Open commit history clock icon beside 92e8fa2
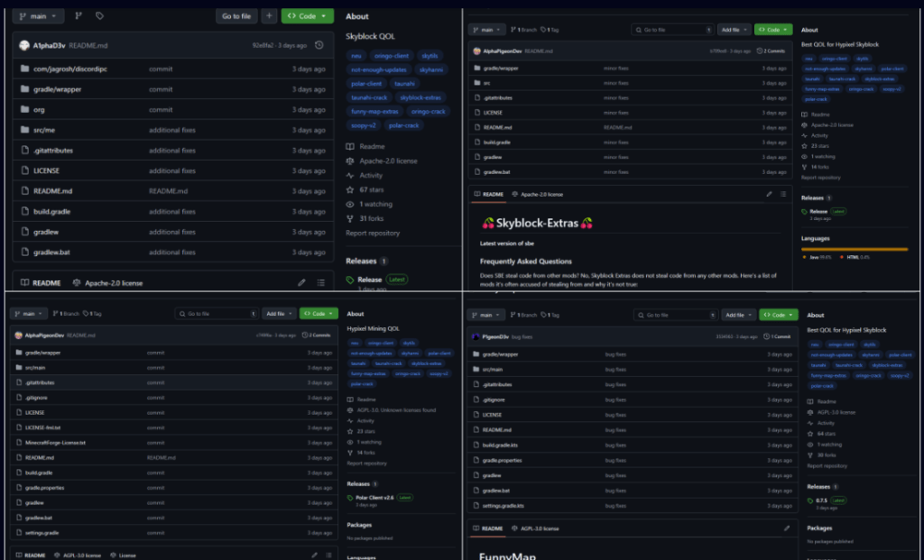The image size is (924, 560). coord(319,45)
